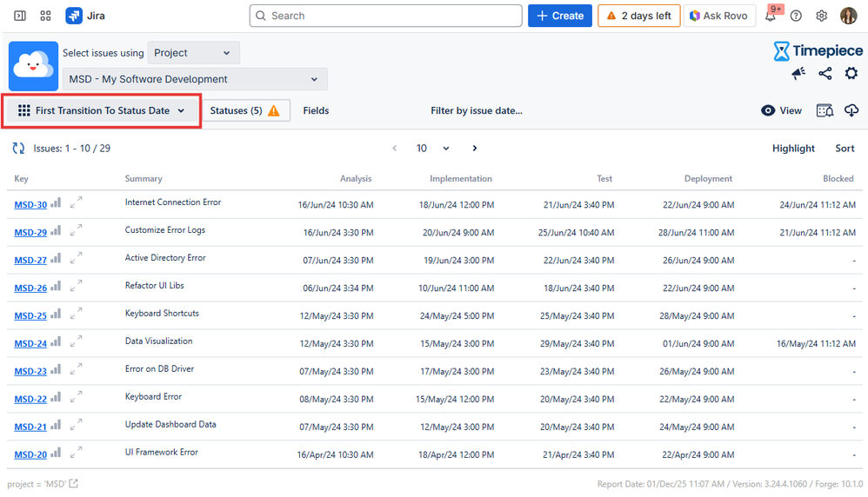Image resolution: width=868 pixels, height=497 pixels.
Task: Open the Highlight menu
Action: pos(793,149)
